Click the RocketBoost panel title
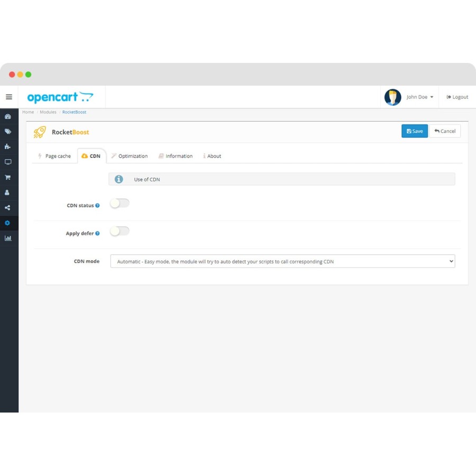The width and height of the screenshot is (476, 476). click(70, 132)
